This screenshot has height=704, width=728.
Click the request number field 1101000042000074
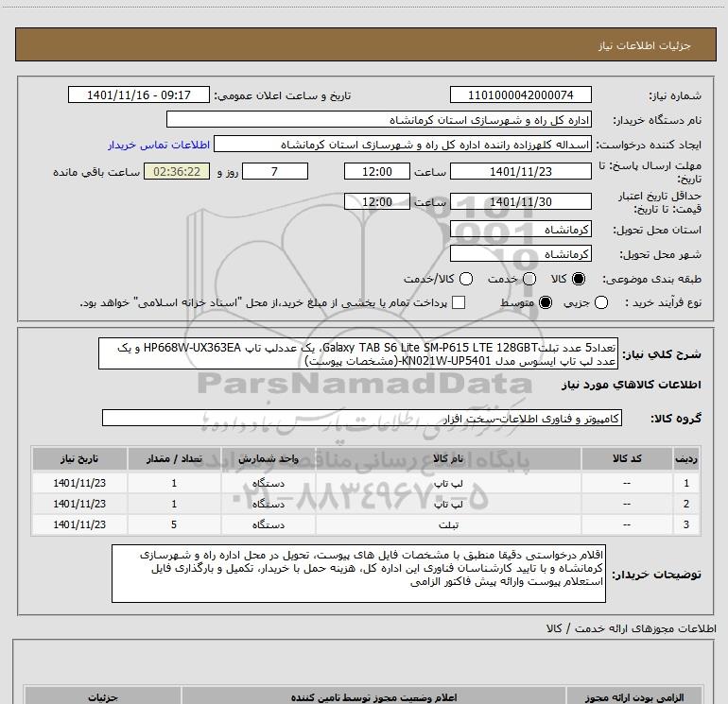(x=520, y=94)
